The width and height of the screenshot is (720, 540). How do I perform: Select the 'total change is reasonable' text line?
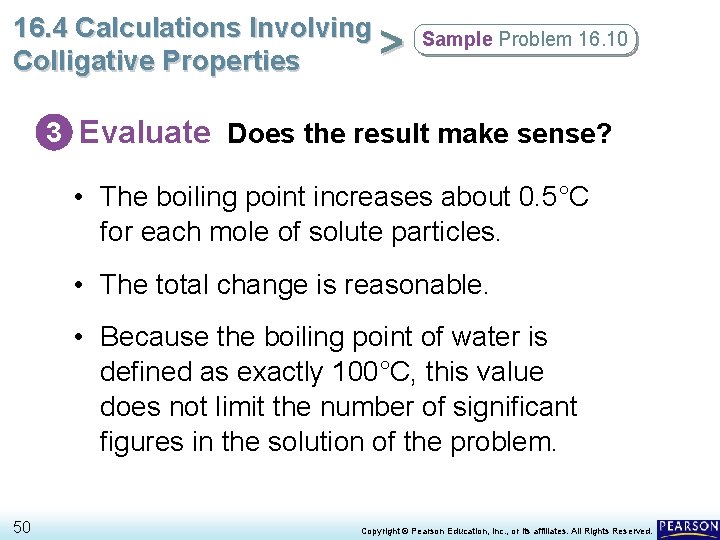pos(294,285)
